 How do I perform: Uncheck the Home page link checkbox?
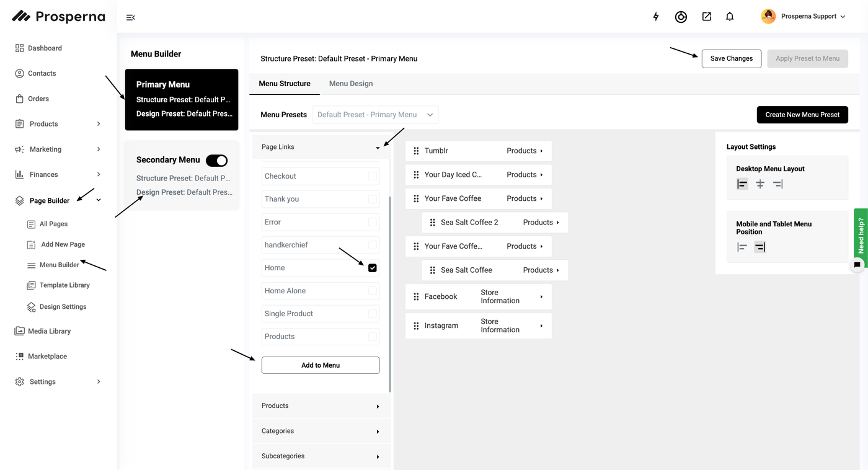click(x=372, y=268)
